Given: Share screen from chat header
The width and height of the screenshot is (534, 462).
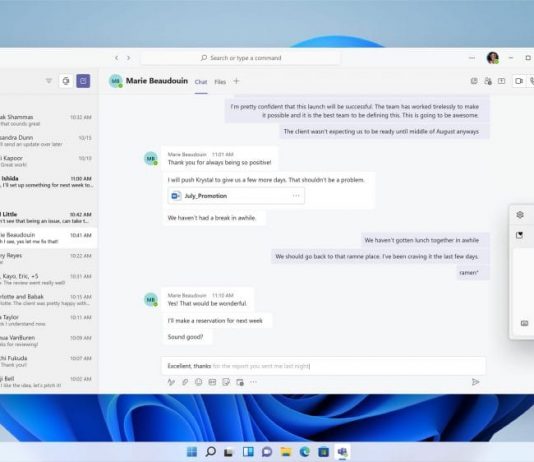Looking at the screenshot, I should [502, 81].
